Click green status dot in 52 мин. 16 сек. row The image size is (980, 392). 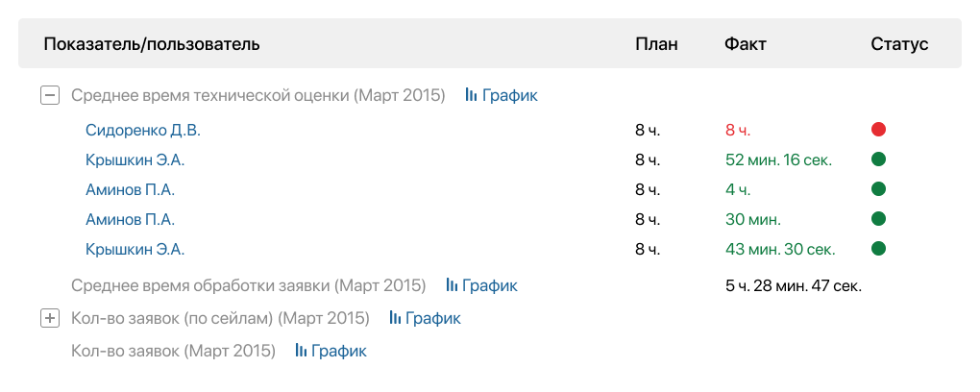click(x=877, y=159)
